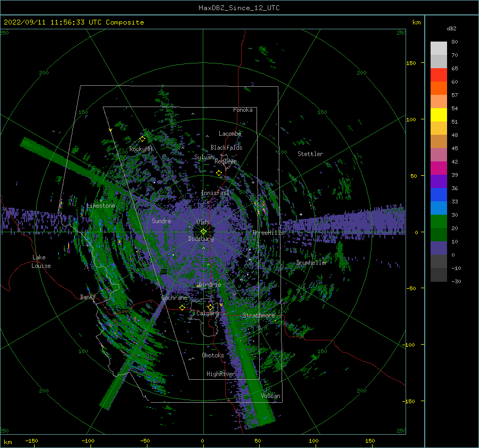The height and width of the screenshot is (448, 479).
Task: Pick the purple 39–36 dBZ legend swatch
Action: [x=439, y=182]
